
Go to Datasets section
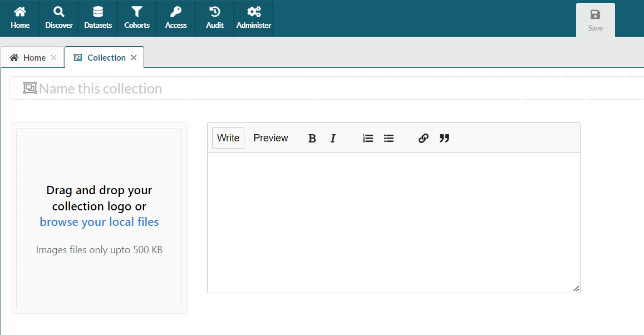(98, 18)
